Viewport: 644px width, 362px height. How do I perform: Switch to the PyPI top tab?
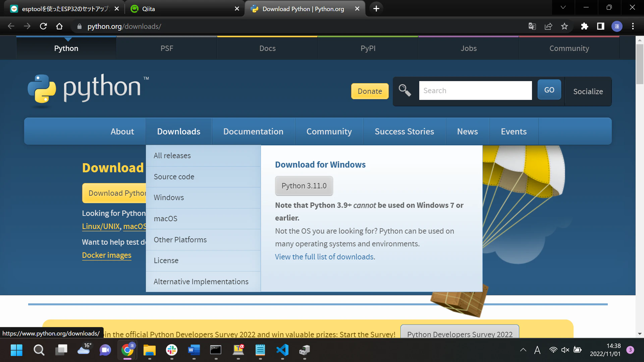coord(368,48)
